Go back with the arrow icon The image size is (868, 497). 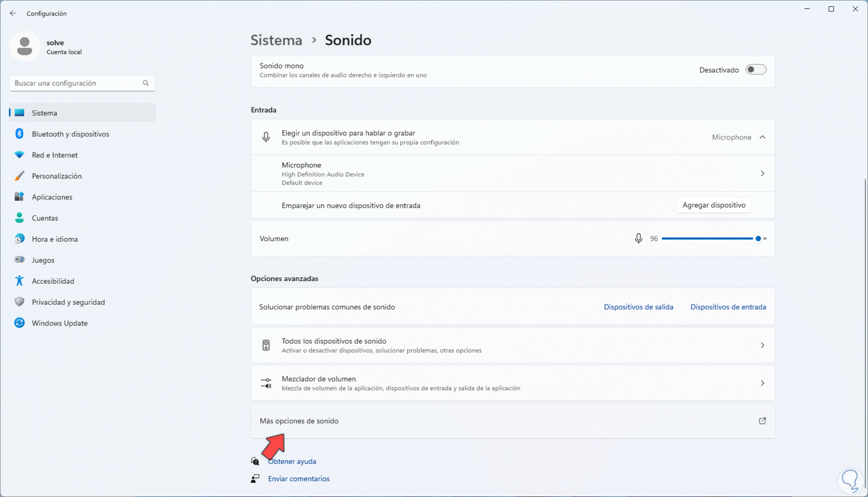click(13, 13)
